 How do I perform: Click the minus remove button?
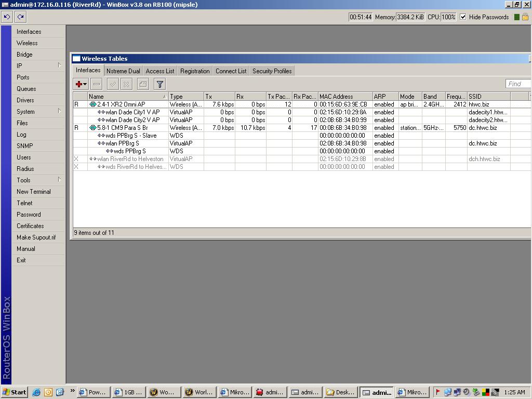(96, 84)
